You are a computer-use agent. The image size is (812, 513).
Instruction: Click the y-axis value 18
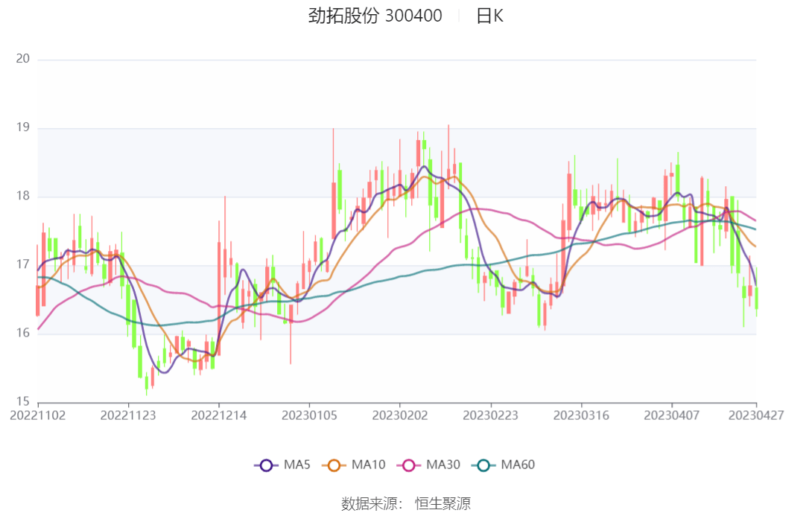pos(23,196)
